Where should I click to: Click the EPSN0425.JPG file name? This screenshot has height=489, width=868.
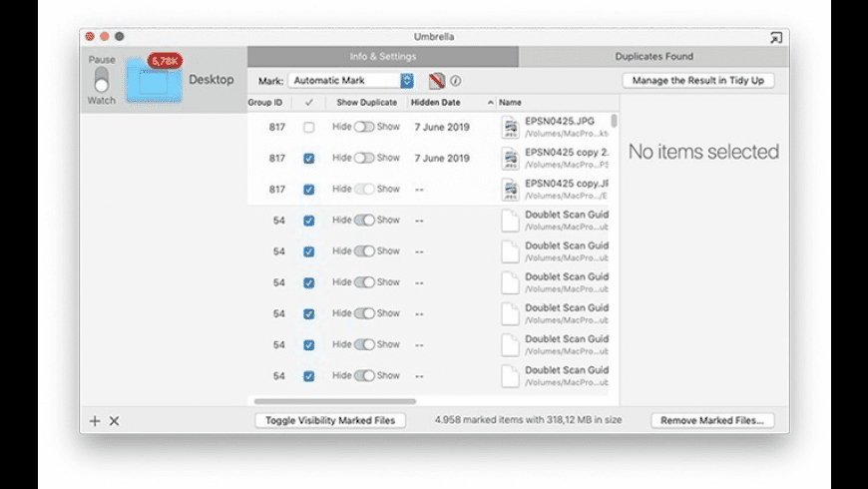(560, 122)
